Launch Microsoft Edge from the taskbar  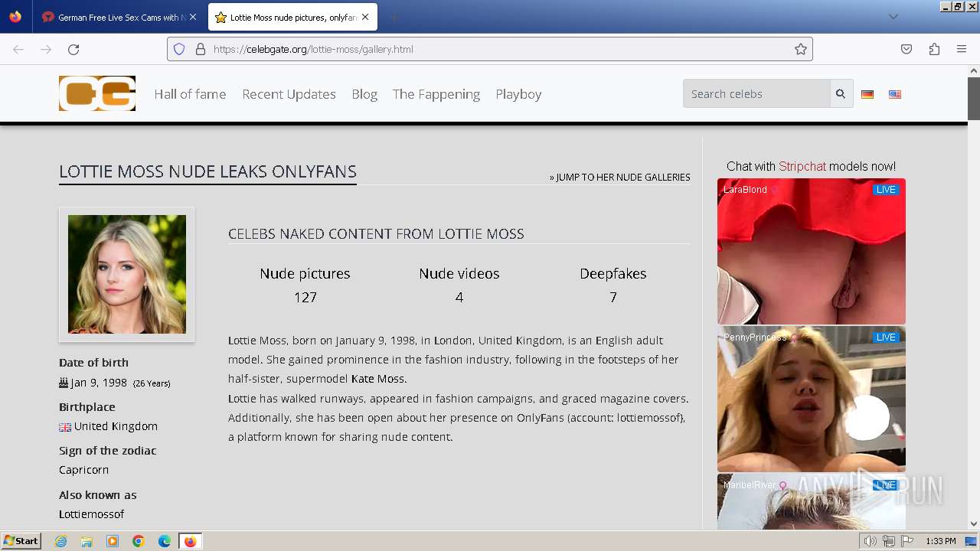[x=165, y=541]
